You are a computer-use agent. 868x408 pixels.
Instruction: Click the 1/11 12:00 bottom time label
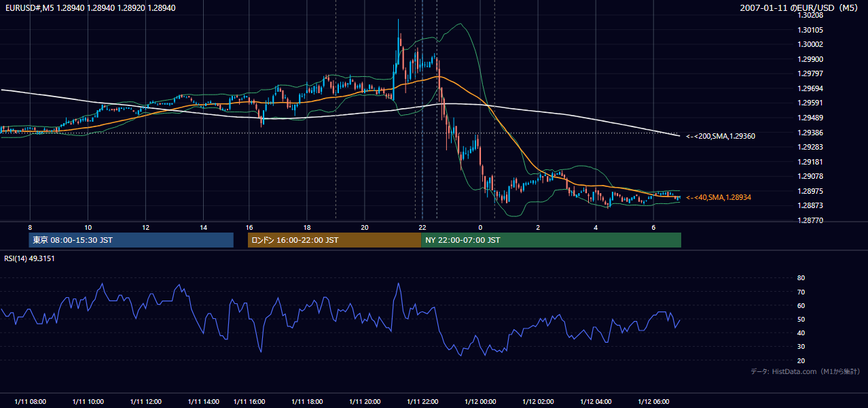pyautogui.click(x=145, y=401)
